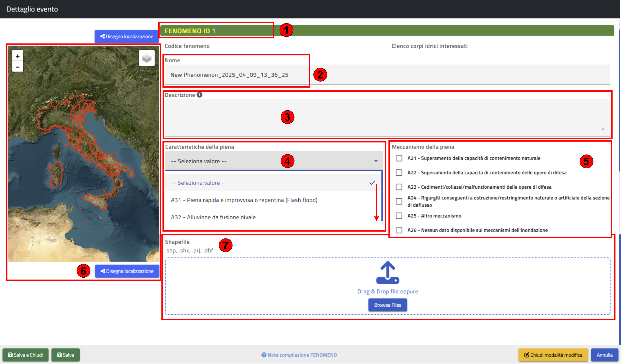Toggle A25 Altro meccanismo checkbox
621x364 pixels.
pos(399,216)
